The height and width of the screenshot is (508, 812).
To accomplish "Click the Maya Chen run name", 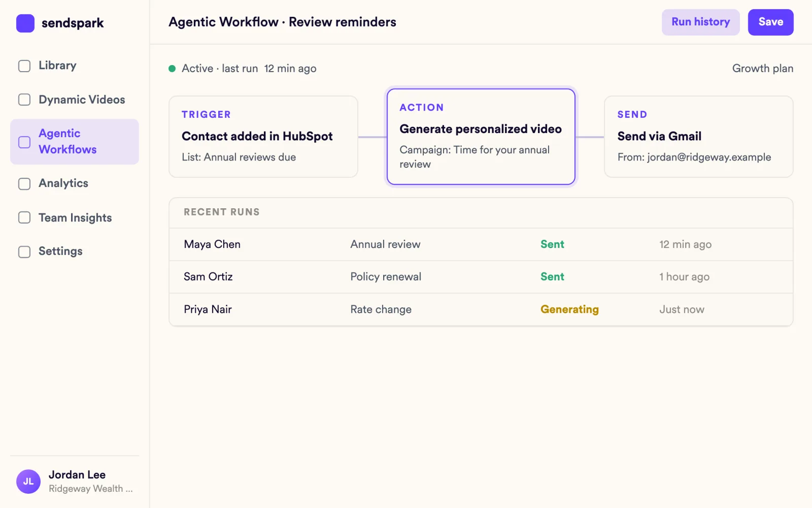I will click(212, 244).
